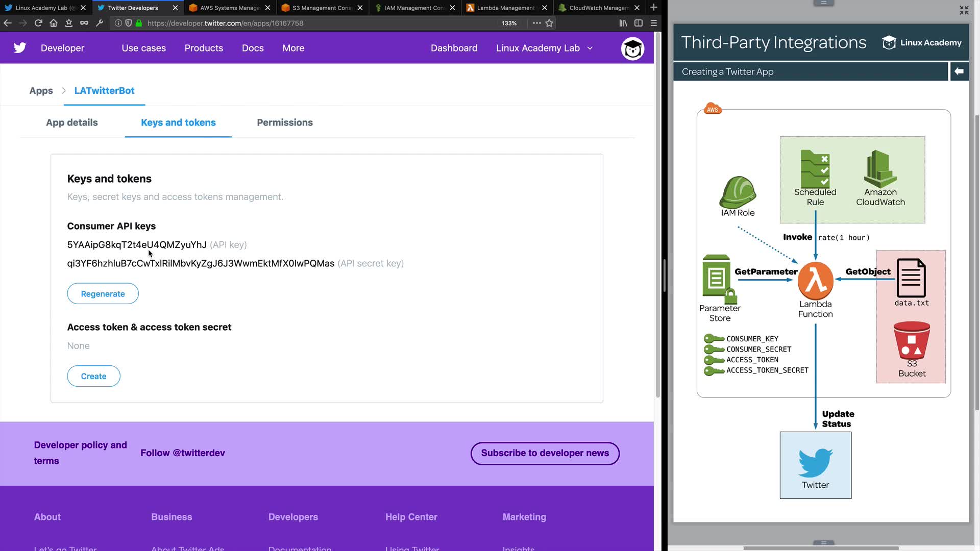Bookmark page with the star icon
This screenshot has width=980, height=551.
tap(549, 23)
